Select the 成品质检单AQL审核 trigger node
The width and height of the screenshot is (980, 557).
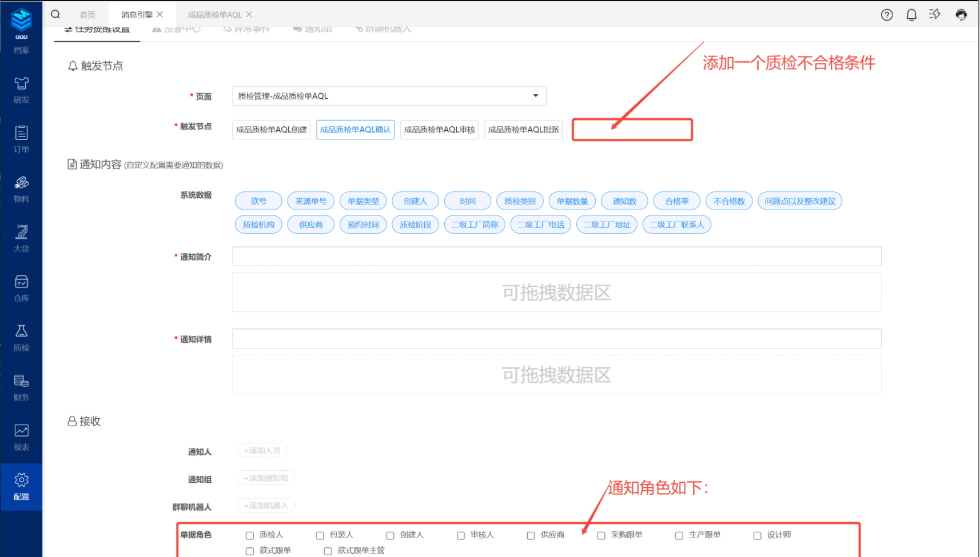click(439, 130)
